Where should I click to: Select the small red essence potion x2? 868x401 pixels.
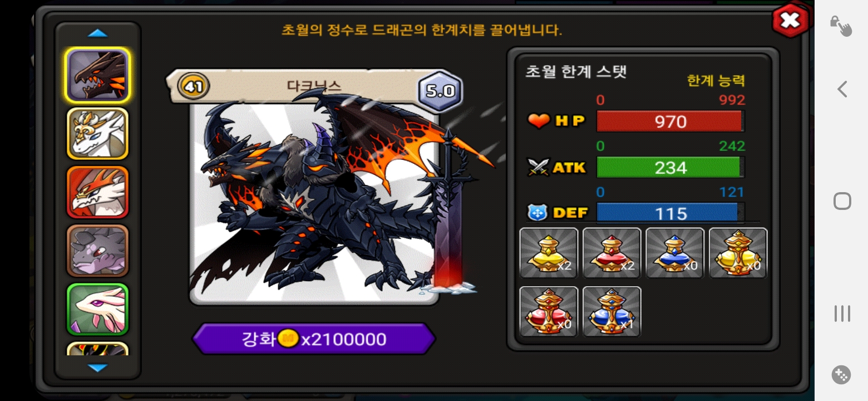612,253
